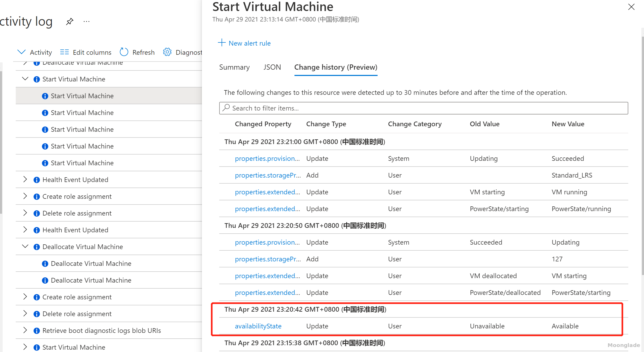Click the search magnifier icon in filter box
Viewport: 644px width, 352px height.
226,108
